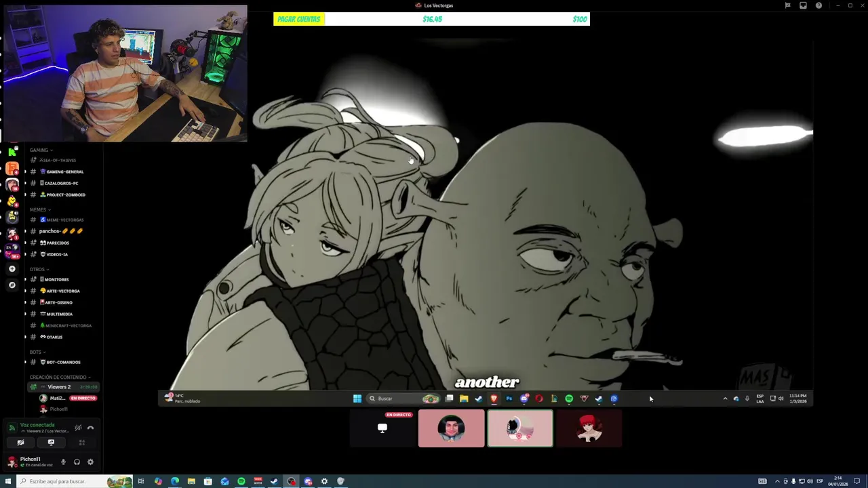
Task: Open the gaming-general channel
Action: click(x=61, y=171)
